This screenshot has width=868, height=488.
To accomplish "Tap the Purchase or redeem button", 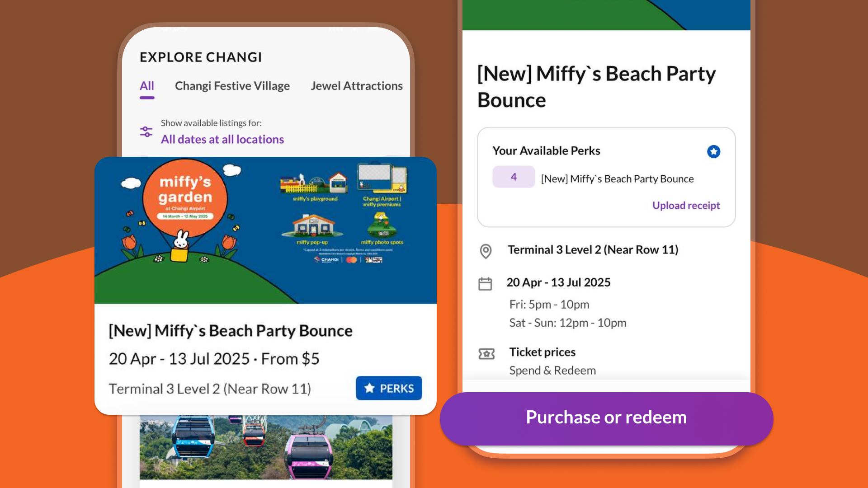I will click(606, 418).
